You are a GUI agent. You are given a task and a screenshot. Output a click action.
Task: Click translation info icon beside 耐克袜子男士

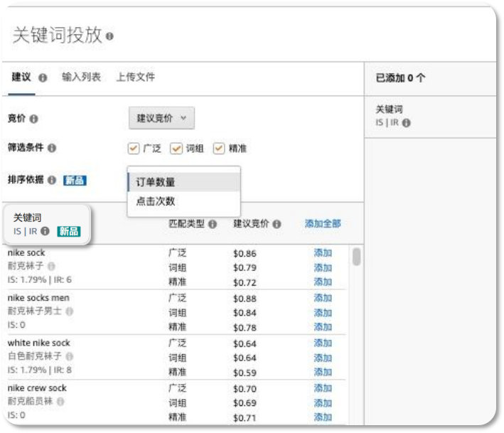[70, 311]
